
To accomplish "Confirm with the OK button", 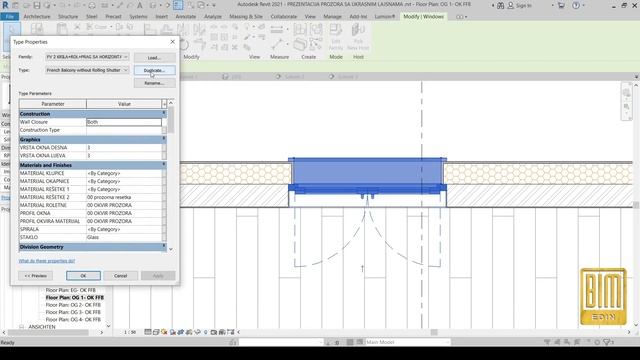I will (x=83, y=276).
